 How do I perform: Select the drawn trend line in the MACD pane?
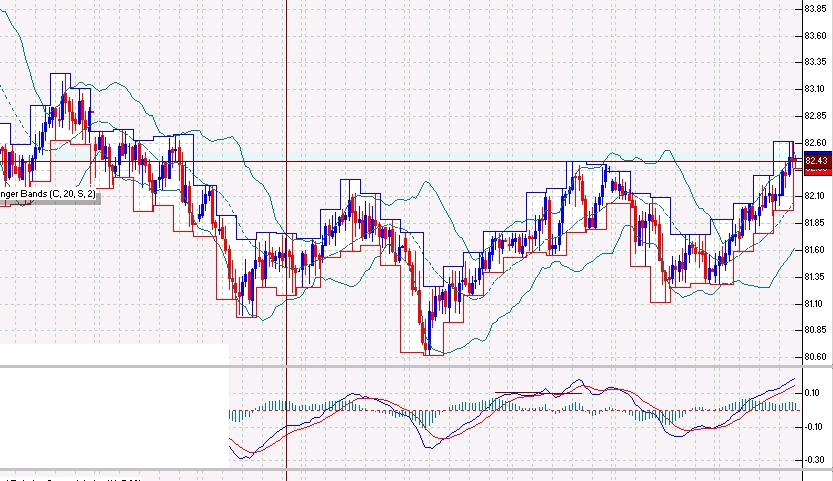click(x=538, y=393)
